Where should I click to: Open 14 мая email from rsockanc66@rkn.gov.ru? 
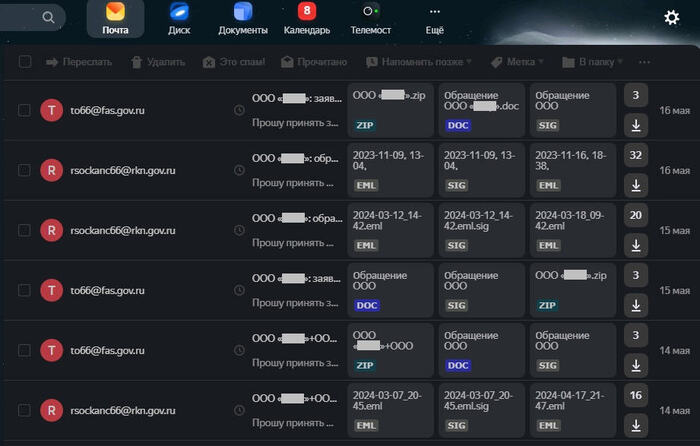coord(350,410)
